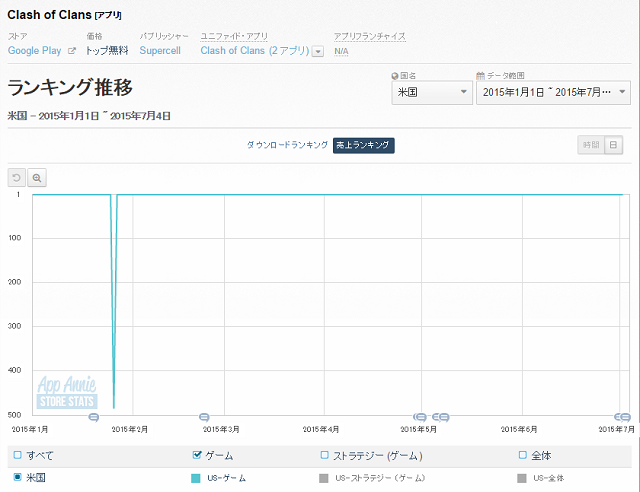The width and height of the screenshot is (640, 492).
Task: Open the date range dropdown
Action: 553,92
